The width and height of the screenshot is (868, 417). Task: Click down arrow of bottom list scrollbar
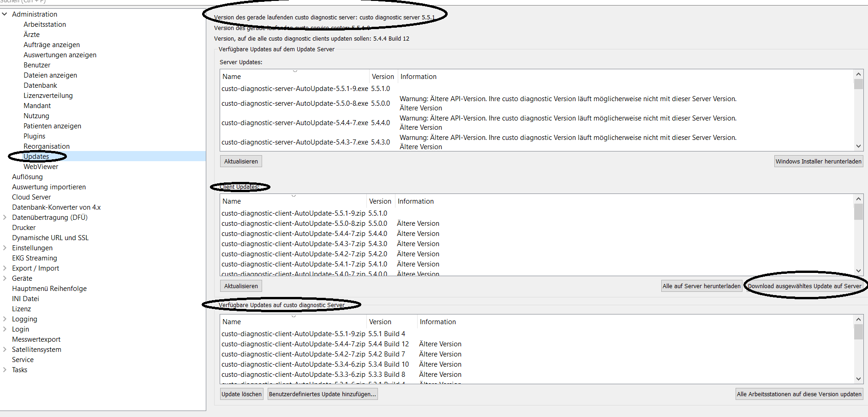click(x=858, y=379)
